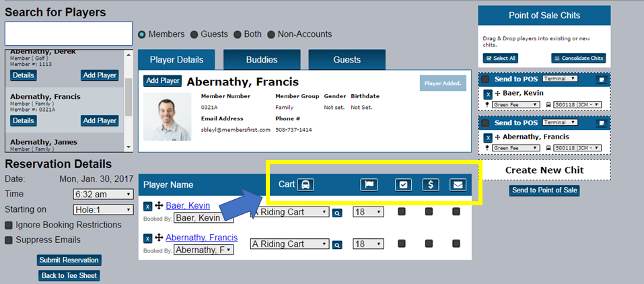Select the Guests radio button
644x284 pixels.
pos(194,34)
